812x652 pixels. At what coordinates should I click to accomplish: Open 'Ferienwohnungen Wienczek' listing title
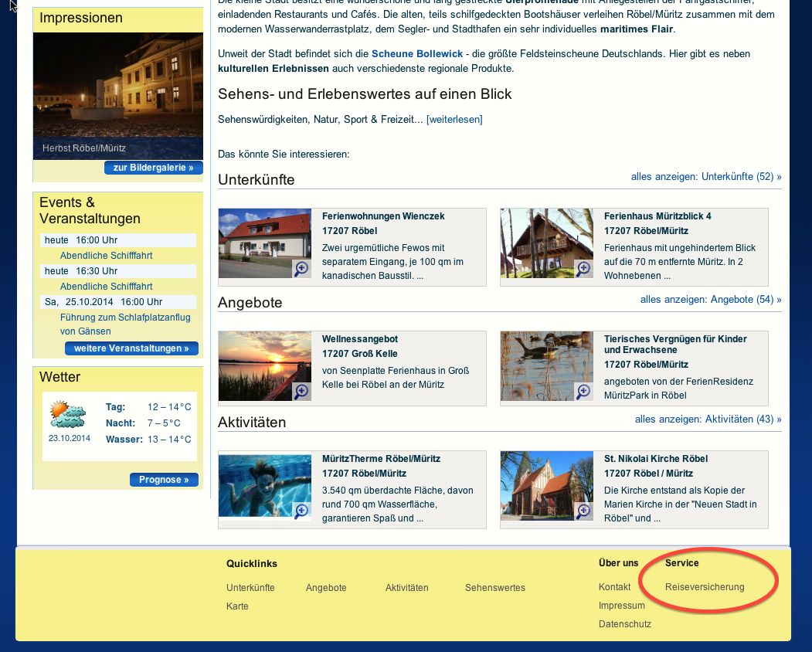383,216
